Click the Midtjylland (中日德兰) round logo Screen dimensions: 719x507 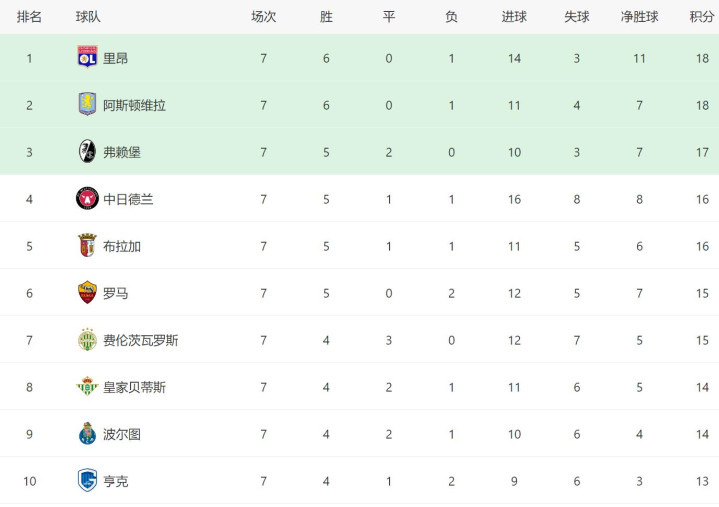coord(87,198)
